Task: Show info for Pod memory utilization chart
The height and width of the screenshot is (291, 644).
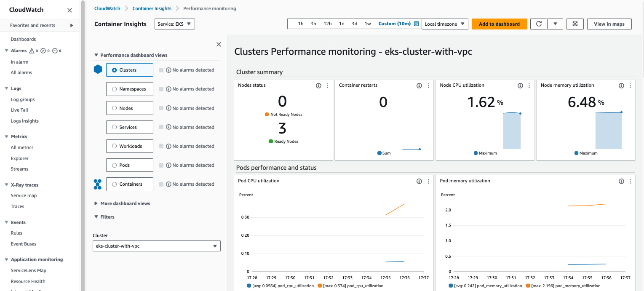Action: point(621,181)
